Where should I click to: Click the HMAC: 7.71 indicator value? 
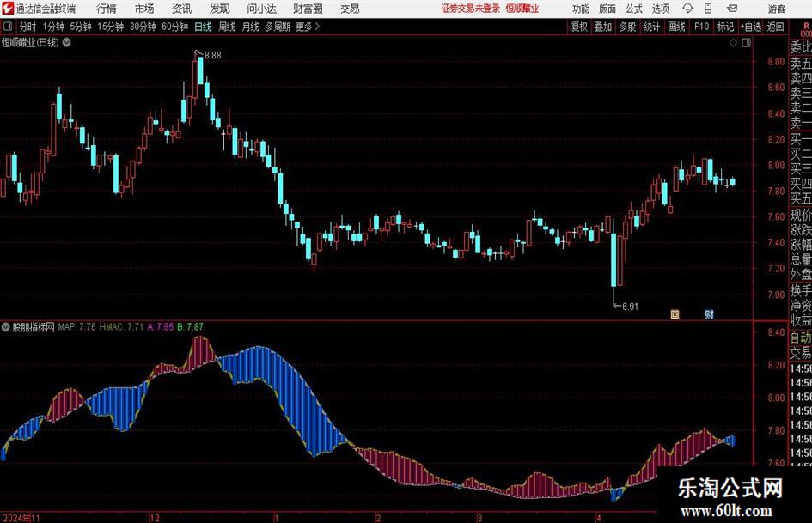coord(121,326)
